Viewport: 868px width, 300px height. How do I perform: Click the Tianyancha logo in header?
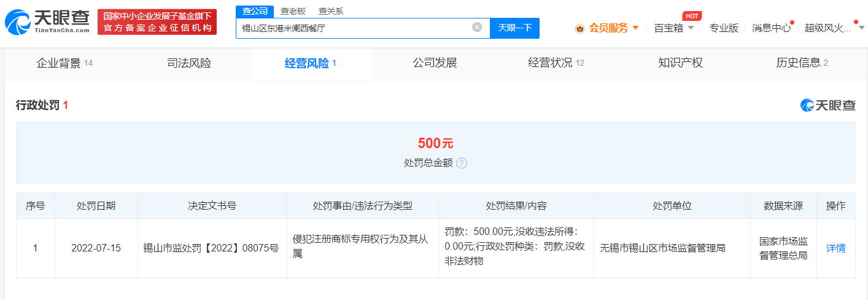(47, 22)
